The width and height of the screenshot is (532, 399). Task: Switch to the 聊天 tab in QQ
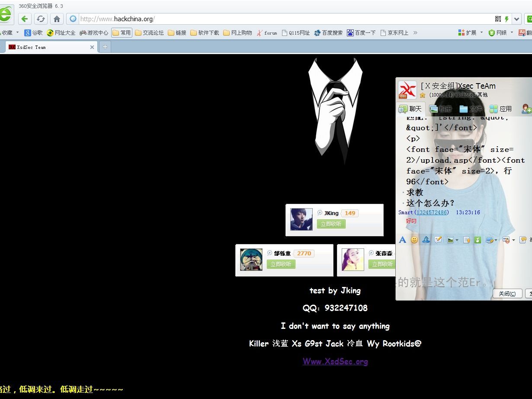[410, 109]
